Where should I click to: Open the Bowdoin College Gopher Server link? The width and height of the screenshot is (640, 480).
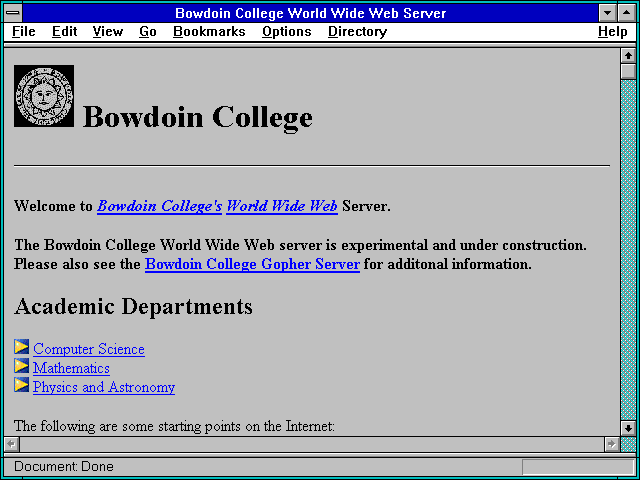[252, 264]
